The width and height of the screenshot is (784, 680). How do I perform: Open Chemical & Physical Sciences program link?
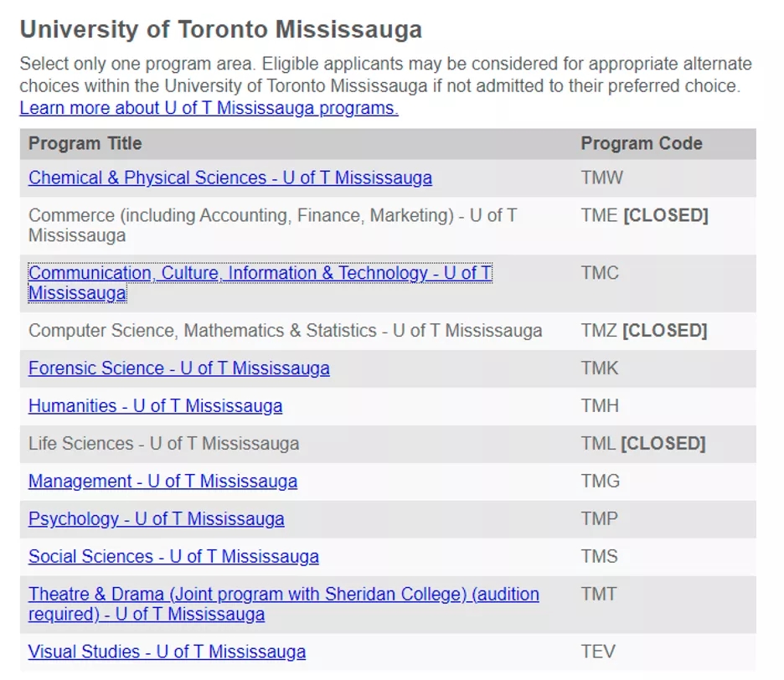(230, 178)
